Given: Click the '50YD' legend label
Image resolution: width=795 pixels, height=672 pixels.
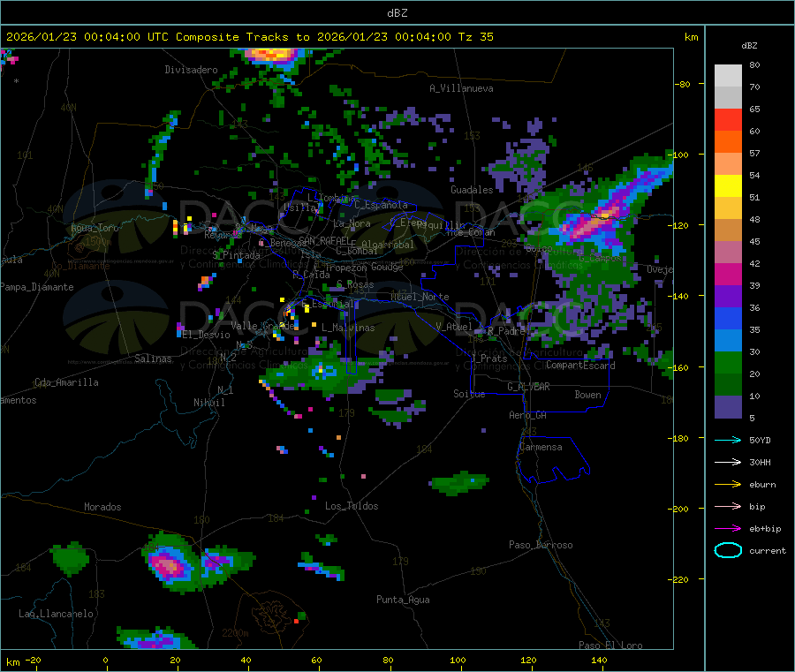Looking at the screenshot, I should pyautogui.click(x=760, y=440).
